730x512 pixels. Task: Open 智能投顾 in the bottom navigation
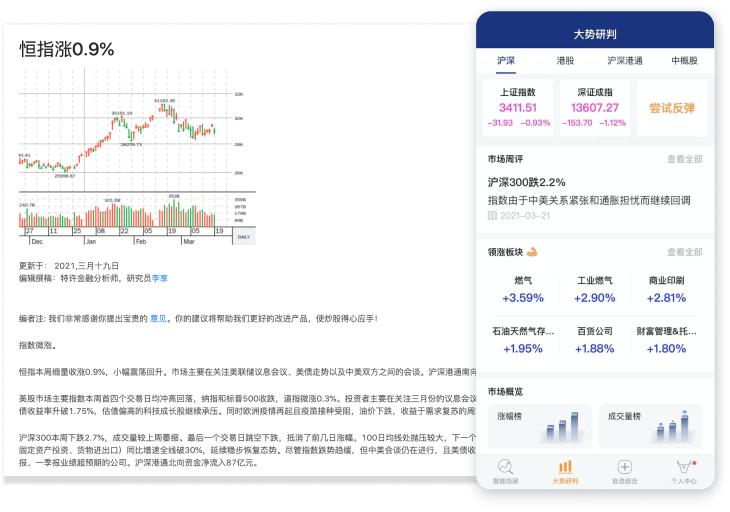(x=506, y=467)
